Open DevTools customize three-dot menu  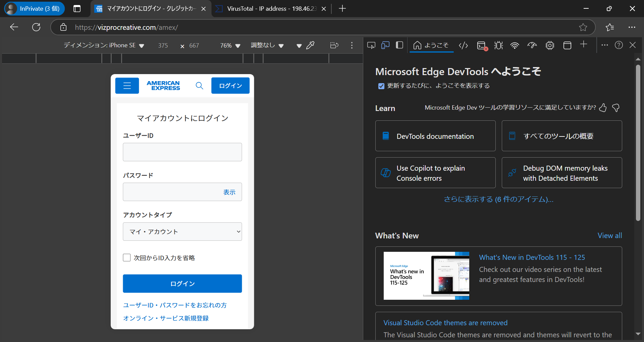tap(605, 45)
